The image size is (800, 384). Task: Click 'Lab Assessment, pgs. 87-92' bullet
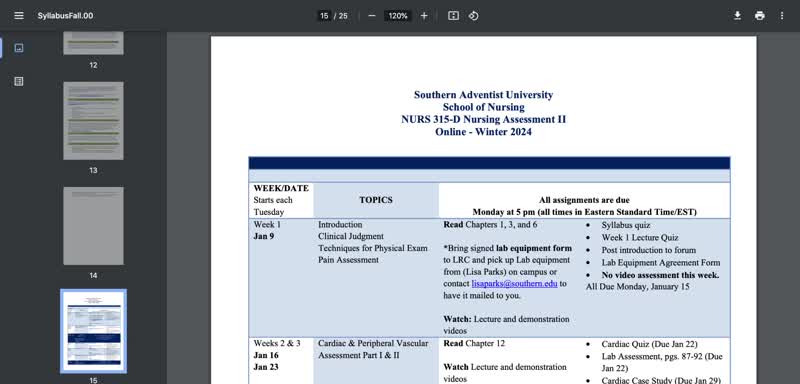pyautogui.click(x=653, y=356)
